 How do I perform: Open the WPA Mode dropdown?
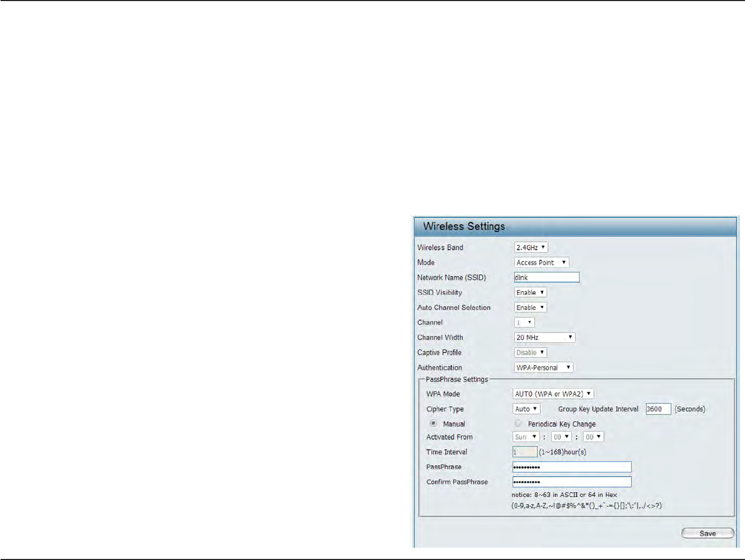(553, 394)
